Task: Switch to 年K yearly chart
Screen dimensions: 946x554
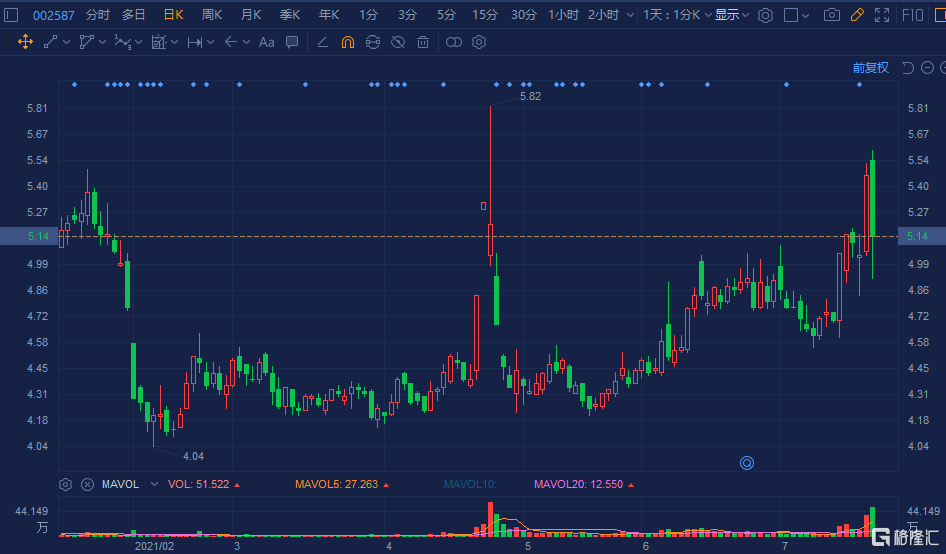Action: tap(329, 14)
